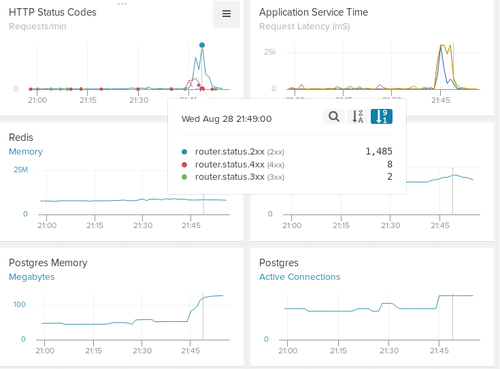Select the router.status.4xx row in the tooltip
Viewport: 500px width, 369px height.
[287, 164]
